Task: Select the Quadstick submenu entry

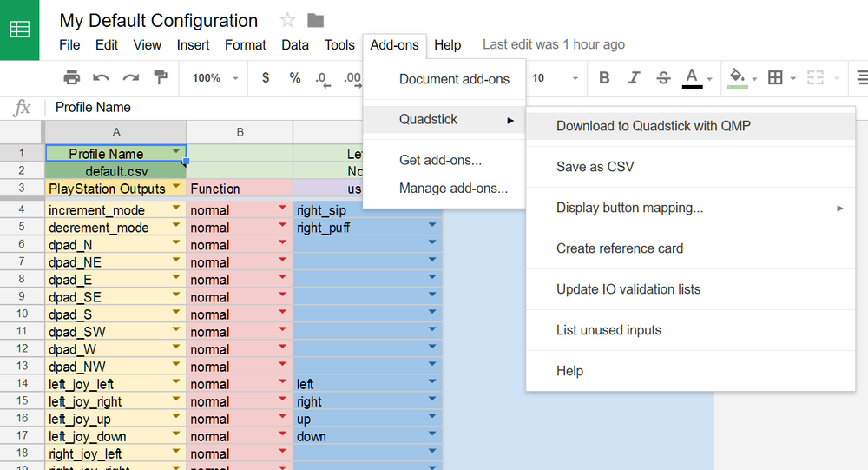Action: coord(444,119)
